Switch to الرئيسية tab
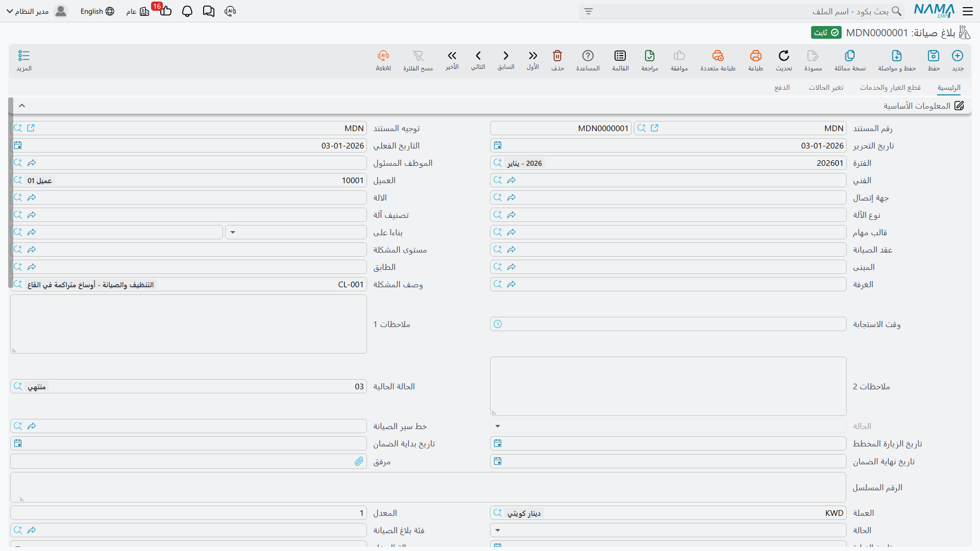Image resolution: width=980 pixels, height=551 pixels. tap(949, 88)
